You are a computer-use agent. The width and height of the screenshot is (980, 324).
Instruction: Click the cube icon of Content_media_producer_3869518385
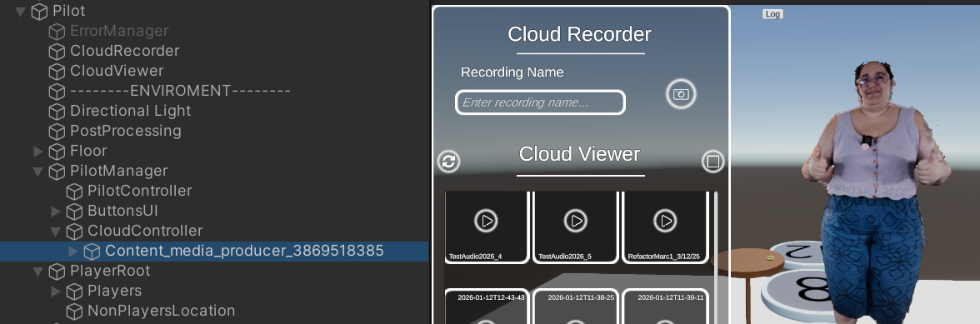click(x=92, y=251)
